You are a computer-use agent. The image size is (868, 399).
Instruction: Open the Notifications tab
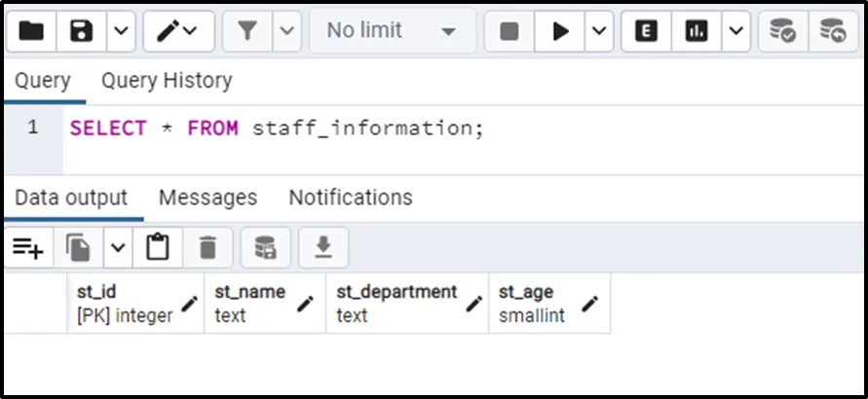click(351, 198)
